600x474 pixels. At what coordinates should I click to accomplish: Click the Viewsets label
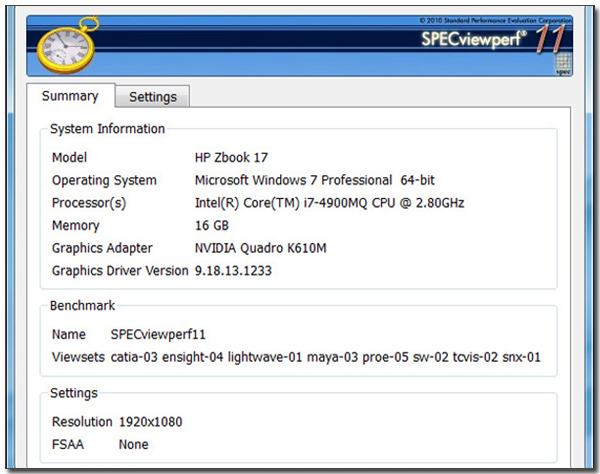(78, 357)
